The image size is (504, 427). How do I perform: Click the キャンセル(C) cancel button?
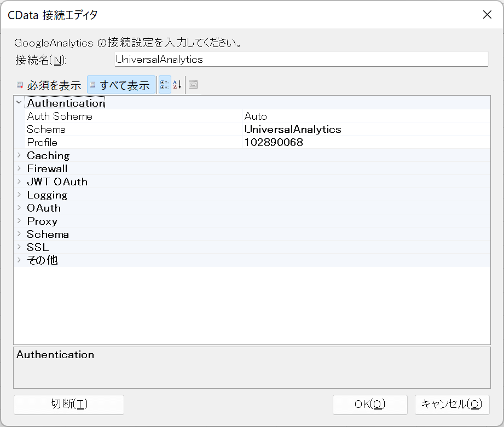coord(452,405)
